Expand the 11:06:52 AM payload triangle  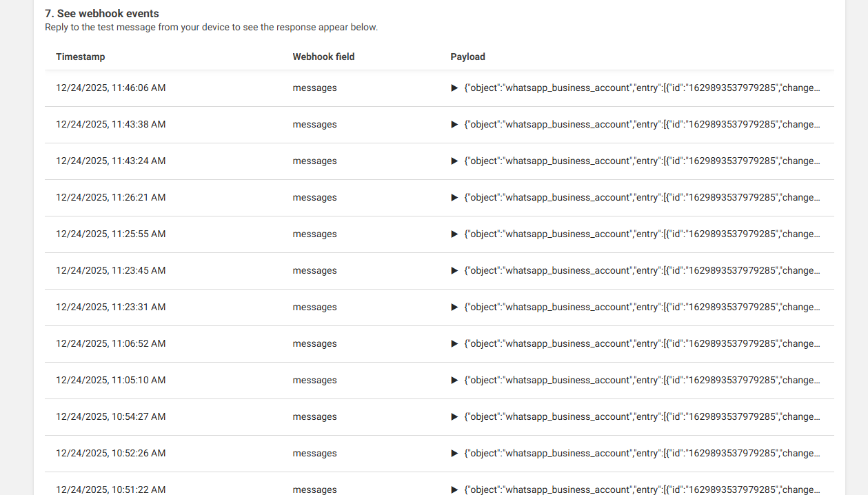coord(454,344)
